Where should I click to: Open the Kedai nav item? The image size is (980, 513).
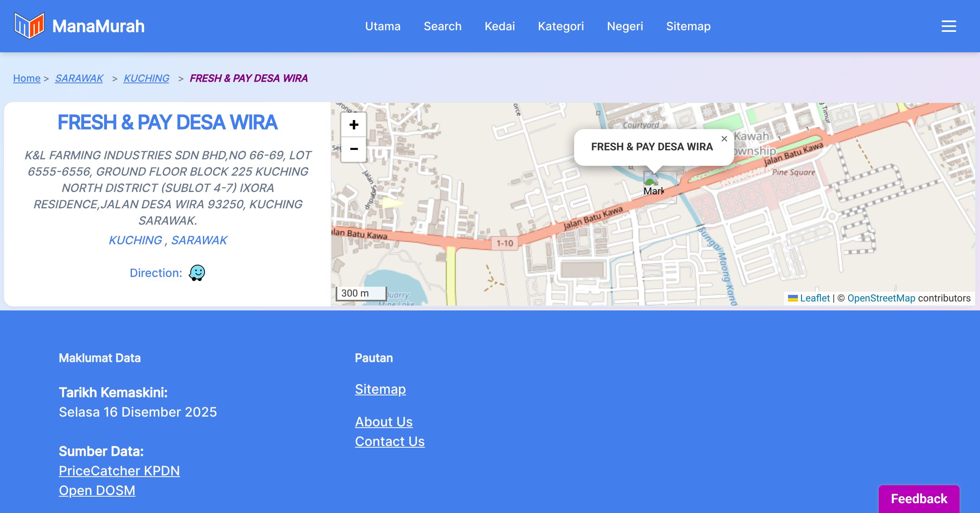499,26
